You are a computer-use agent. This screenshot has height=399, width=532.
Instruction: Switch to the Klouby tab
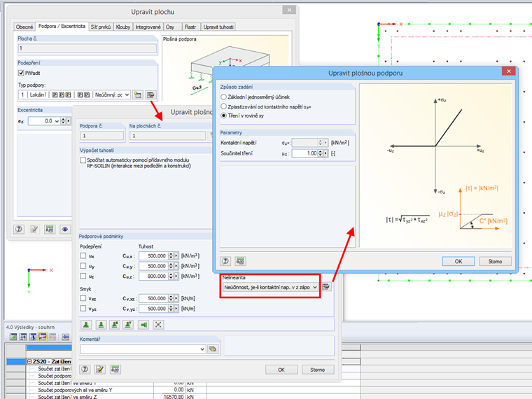(122, 27)
